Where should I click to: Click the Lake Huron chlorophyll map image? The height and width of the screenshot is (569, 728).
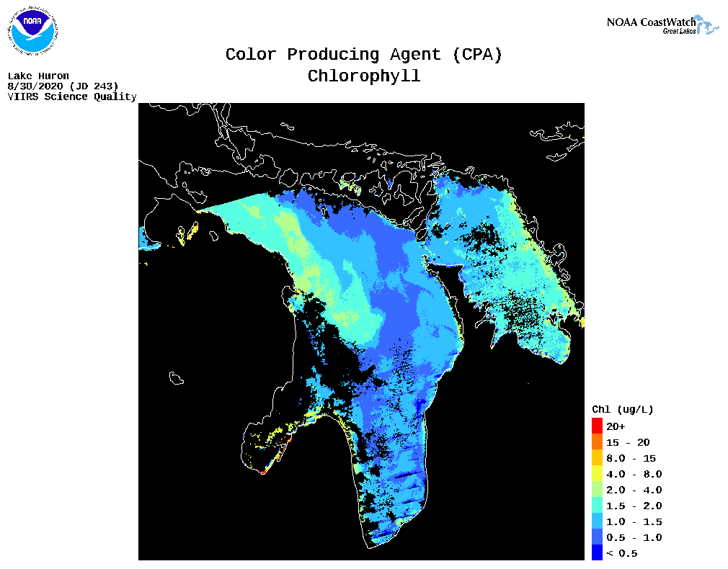[361, 331]
